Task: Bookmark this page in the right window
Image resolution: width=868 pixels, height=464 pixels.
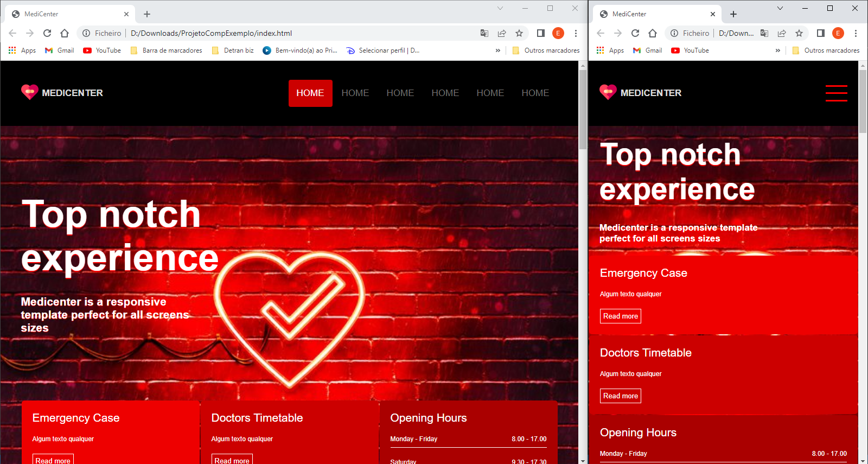Action: 799,33
